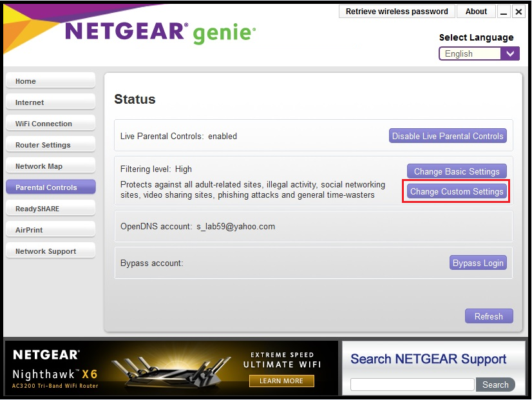
Task: Click Retrieve wireless password button
Action: [x=397, y=12]
